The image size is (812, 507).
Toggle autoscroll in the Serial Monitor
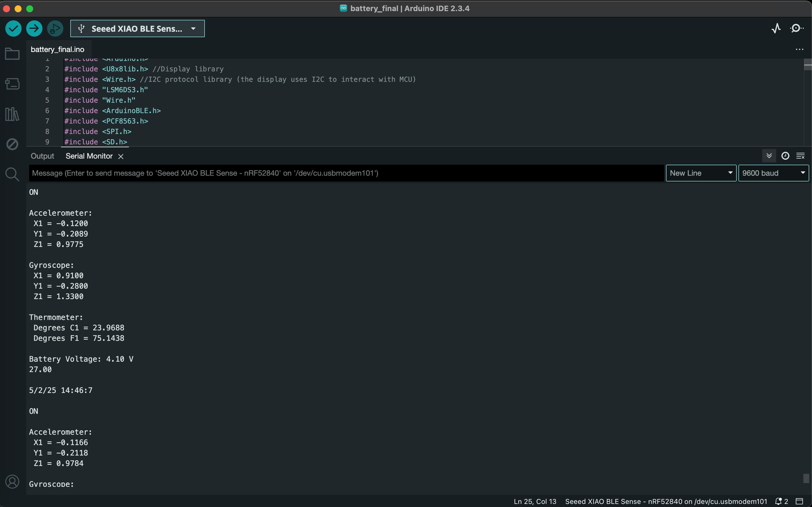tap(769, 156)
